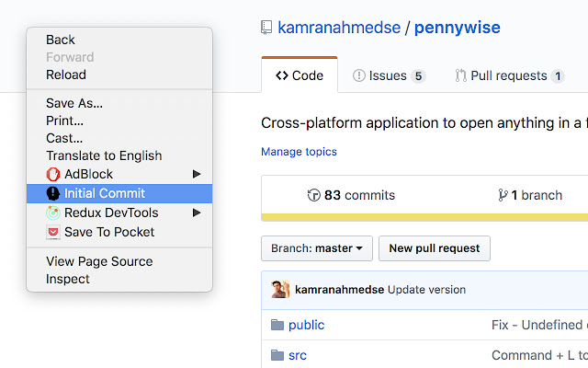The width and height of the screenshot is (588, 368).
Task: Click the repository book icon
Action: tap(266, 28)
